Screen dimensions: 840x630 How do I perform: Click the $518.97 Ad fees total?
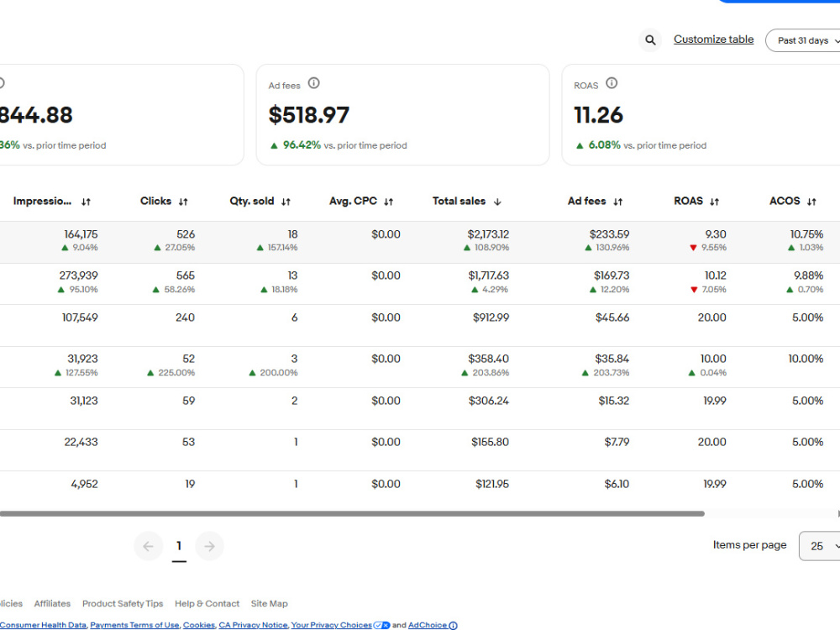[308, 115]
